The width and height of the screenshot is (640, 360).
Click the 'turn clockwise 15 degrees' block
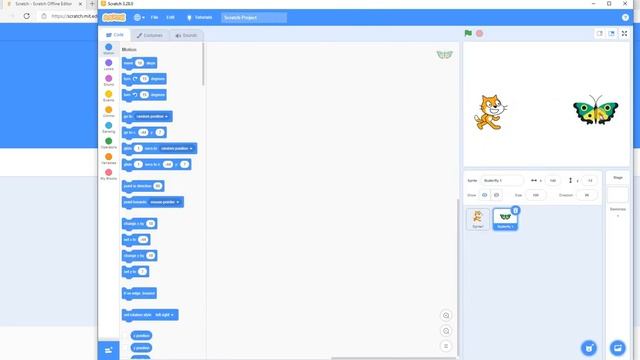(144, 79)
